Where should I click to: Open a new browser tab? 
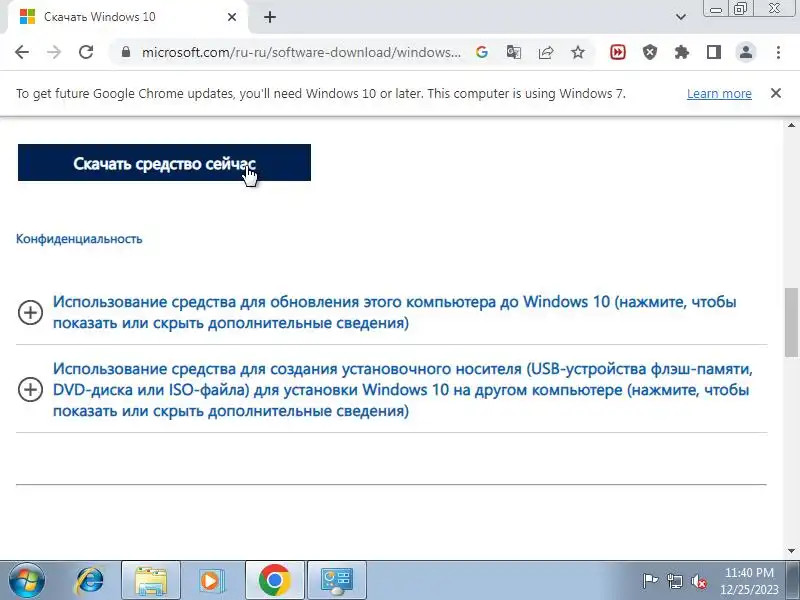point(270,17)
